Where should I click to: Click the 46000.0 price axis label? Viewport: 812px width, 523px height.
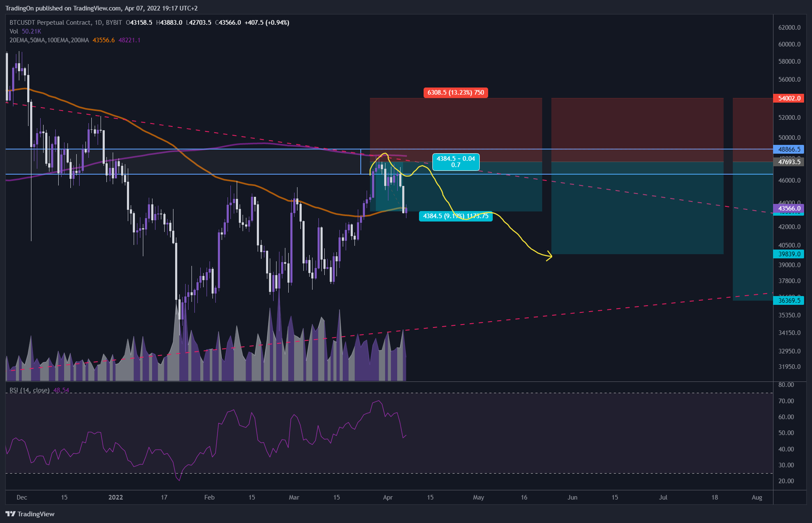click(x=789, y=180)
